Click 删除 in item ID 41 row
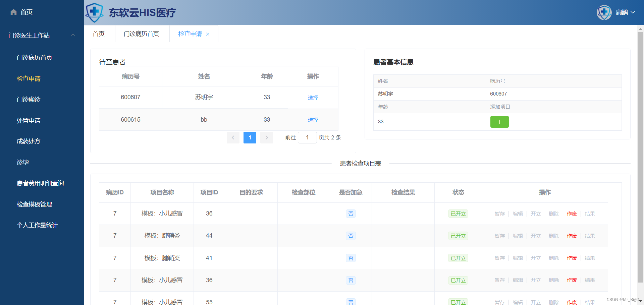 click(x=554, y=258)
